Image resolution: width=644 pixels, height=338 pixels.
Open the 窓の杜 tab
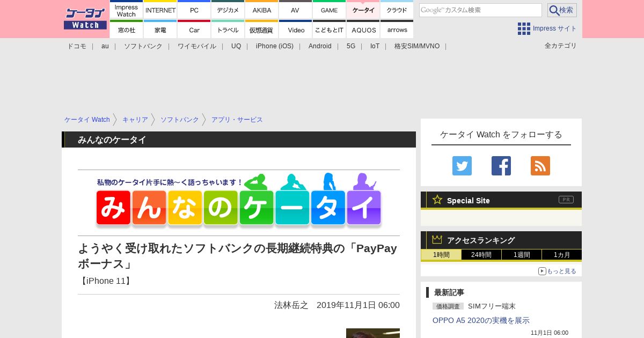tap(127, 29)
